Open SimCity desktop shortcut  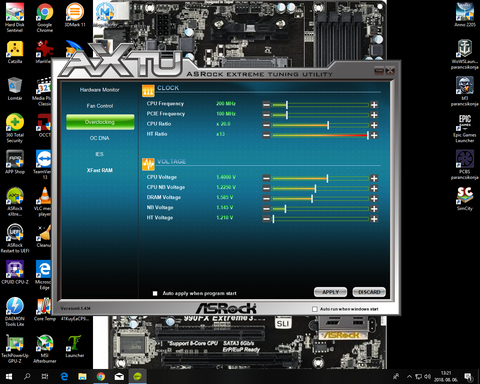click(x=465, y=199)
